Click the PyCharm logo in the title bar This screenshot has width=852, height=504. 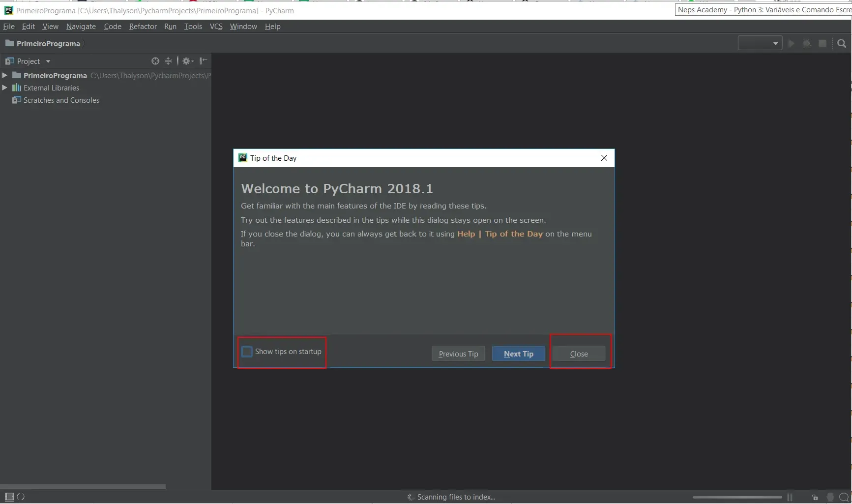(x=8, y=10)
